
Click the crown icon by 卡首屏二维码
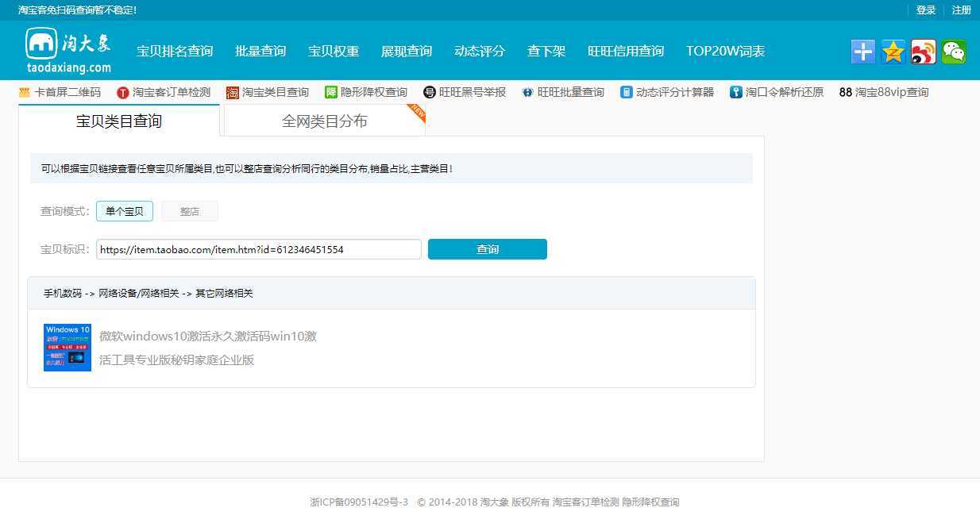tap(25, 92)
